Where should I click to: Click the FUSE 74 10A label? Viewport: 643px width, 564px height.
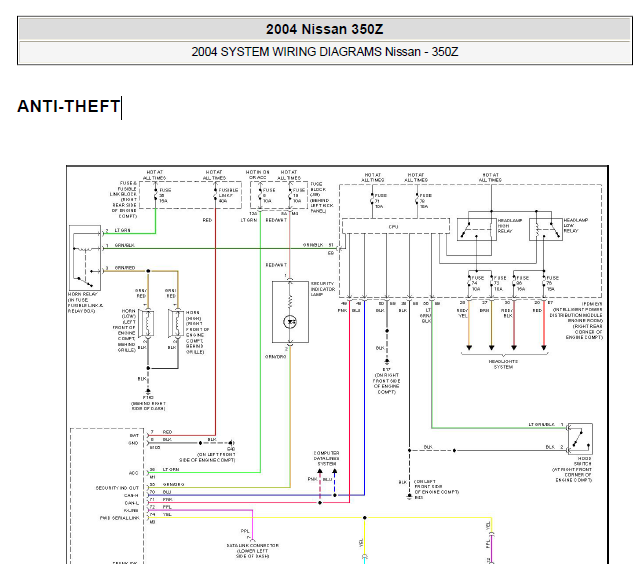point(478,283)
